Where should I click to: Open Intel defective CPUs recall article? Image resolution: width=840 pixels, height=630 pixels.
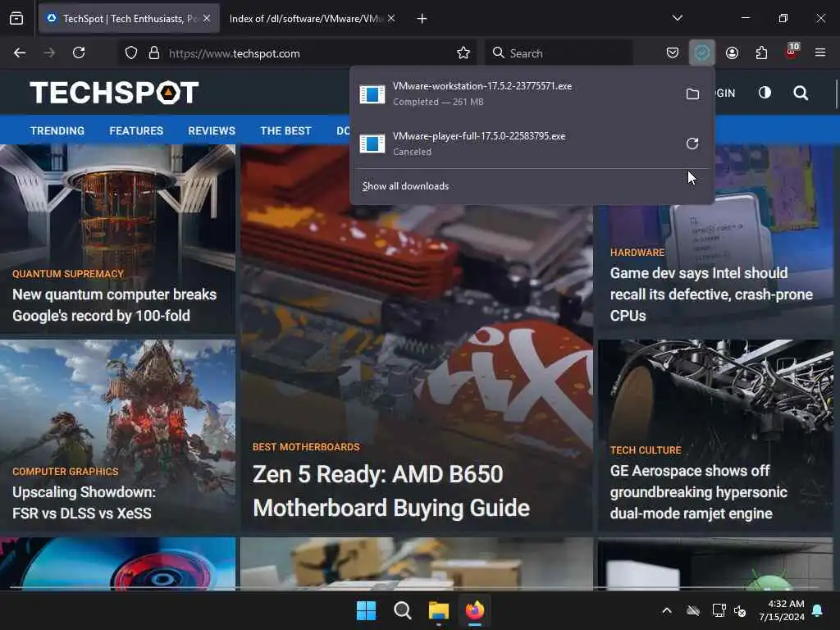(x=711, y=294)
